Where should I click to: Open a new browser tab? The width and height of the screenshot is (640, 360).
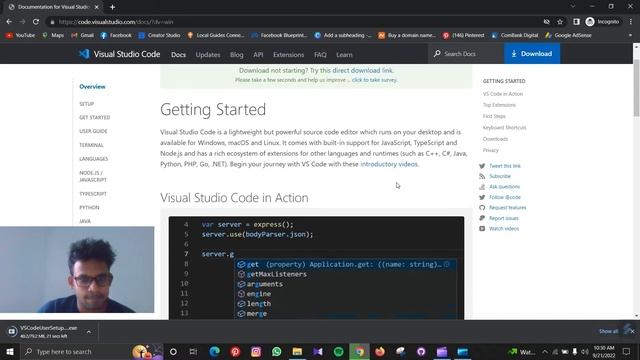coord(112,7)
